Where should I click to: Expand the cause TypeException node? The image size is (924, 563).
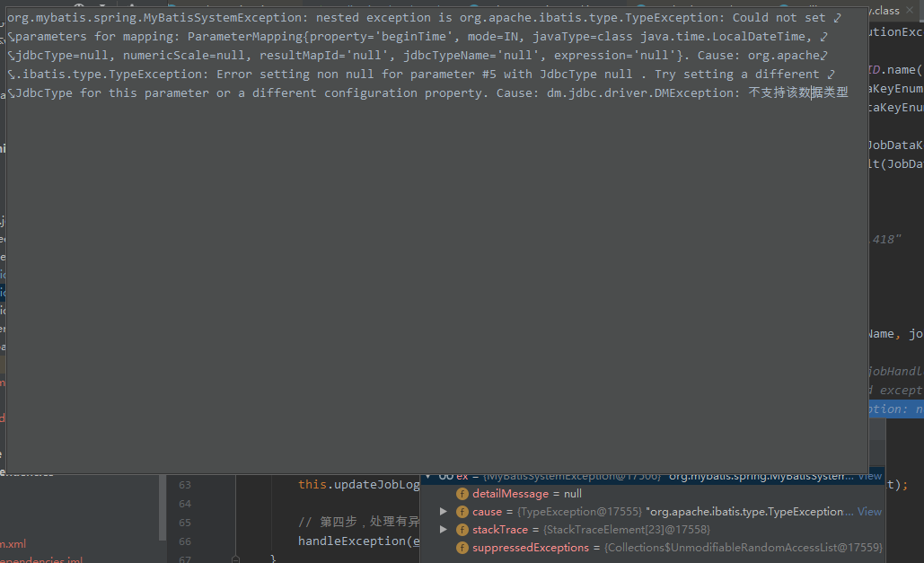[x=444, y=512]
